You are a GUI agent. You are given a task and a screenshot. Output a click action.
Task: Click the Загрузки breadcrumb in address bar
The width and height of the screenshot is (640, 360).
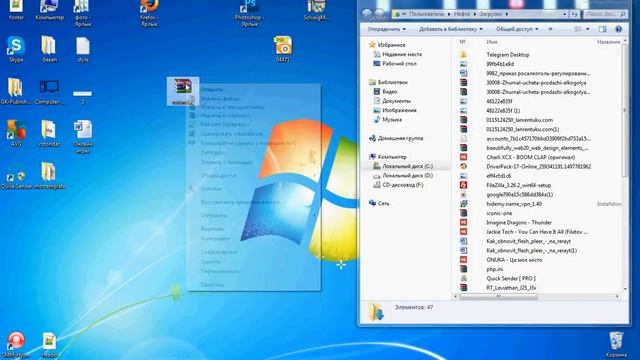[x=491, y=14]
